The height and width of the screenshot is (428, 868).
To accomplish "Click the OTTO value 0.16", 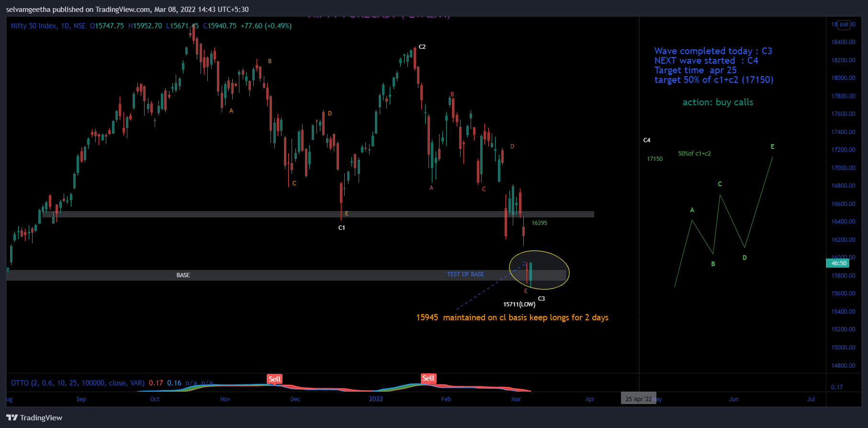I will pyautogui.click(x=174, y=383).
